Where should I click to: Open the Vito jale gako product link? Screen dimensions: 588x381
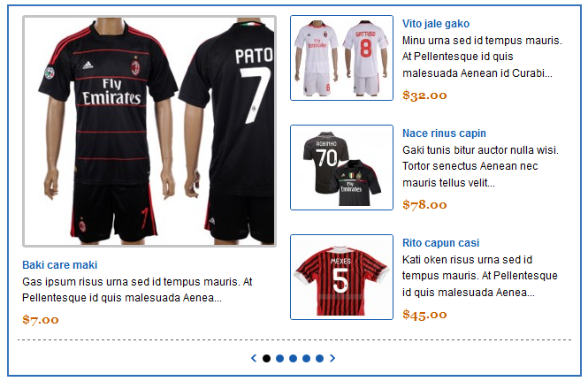[x=436, y=24]
